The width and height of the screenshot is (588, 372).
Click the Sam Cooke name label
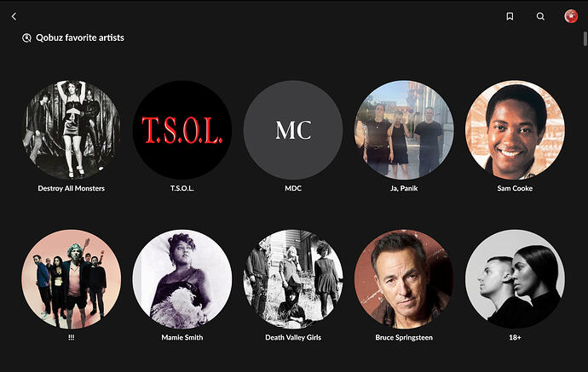coord(515,188)
